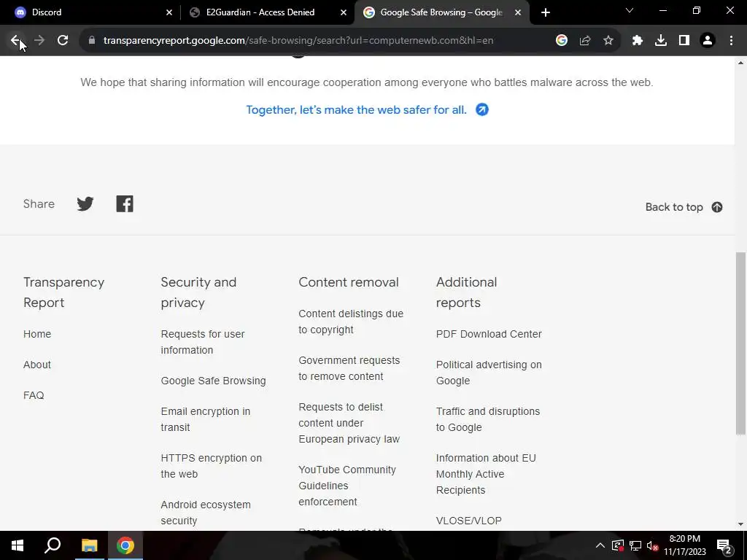Click the address bar URL
The image size is (747, 560).
tap(298, 41)
